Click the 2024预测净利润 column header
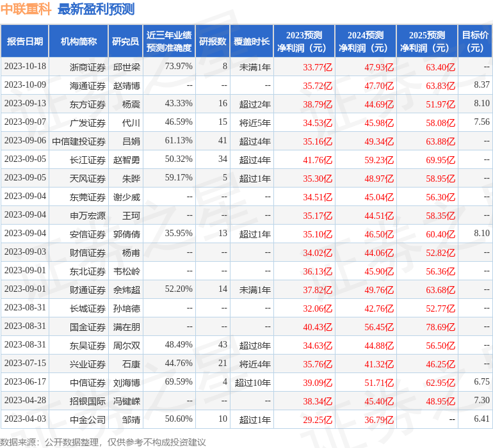The image size is (493, 448). [x=366, y=41]
